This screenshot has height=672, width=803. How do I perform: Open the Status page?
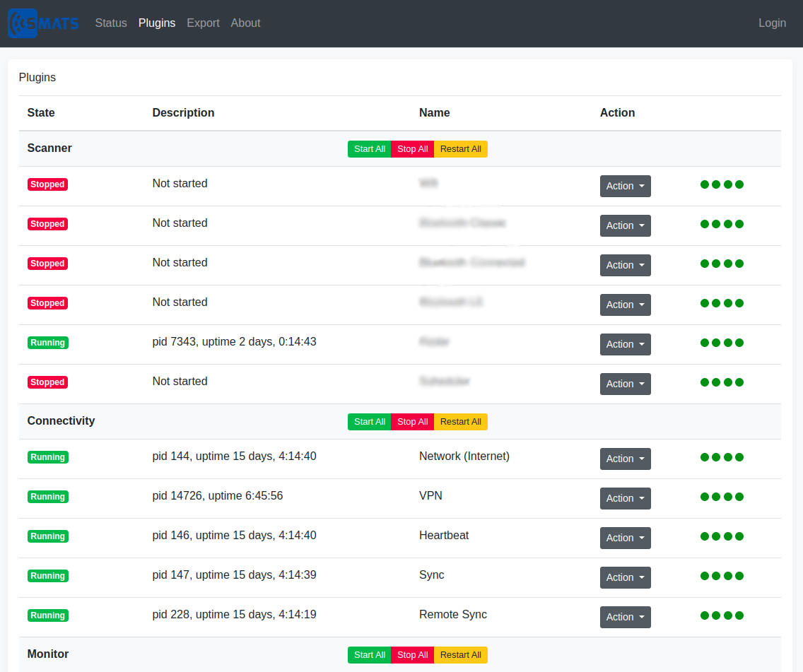pyautogui.click(x=110, y=23)
